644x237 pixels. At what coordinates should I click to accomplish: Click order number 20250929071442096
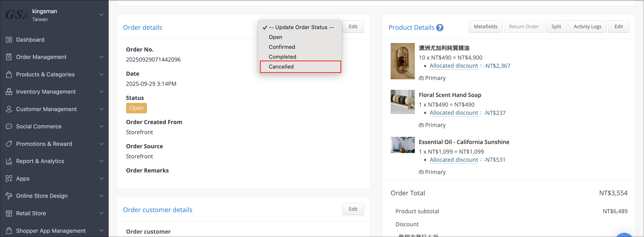[153, 60]
